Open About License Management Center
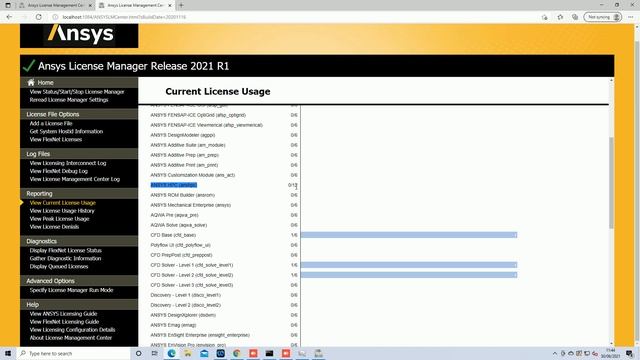Image resolution: width=640 pixels, height=360 pixels. [71, 338]
